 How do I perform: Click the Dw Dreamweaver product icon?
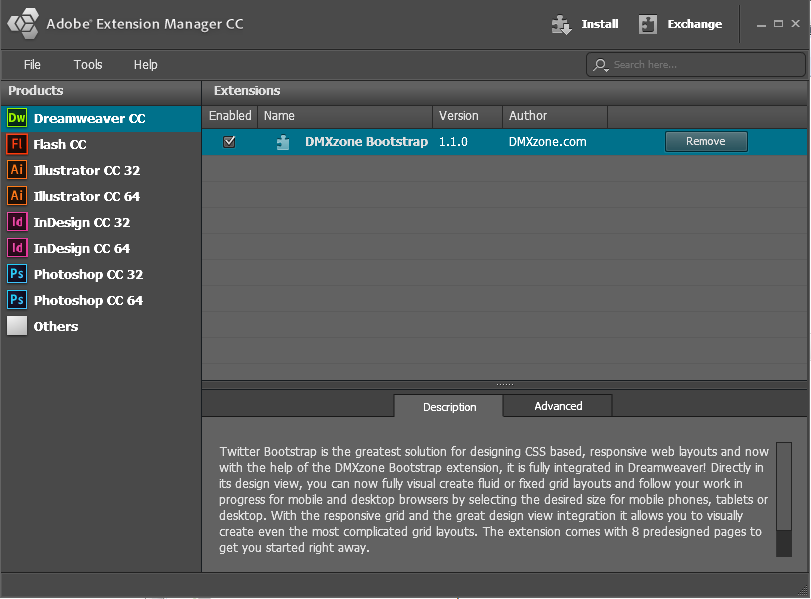tap(17, 118)
